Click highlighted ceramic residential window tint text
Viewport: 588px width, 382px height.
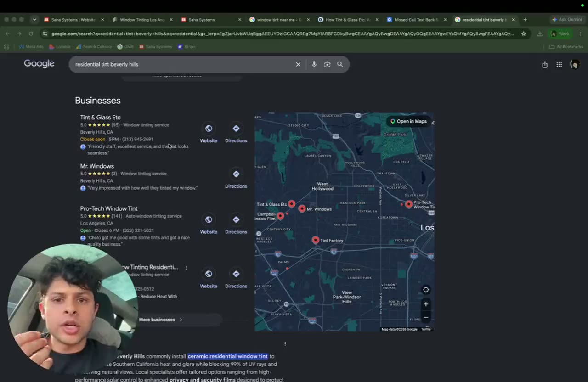(x=227, y=356)
